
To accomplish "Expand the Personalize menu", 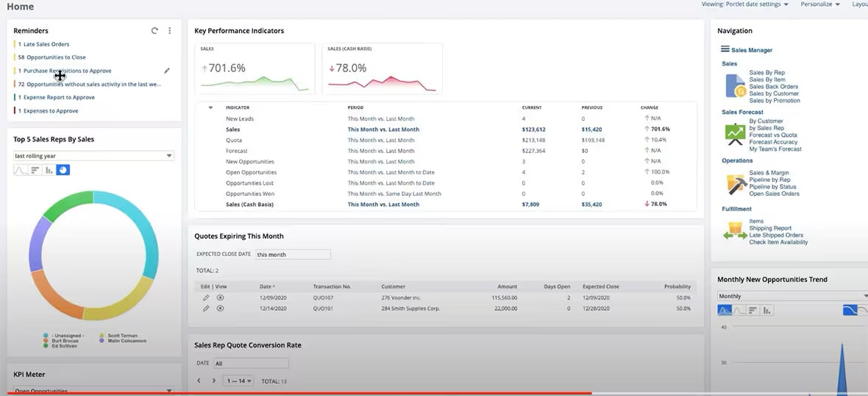I will pyautogui.click(x=820, y=4).
